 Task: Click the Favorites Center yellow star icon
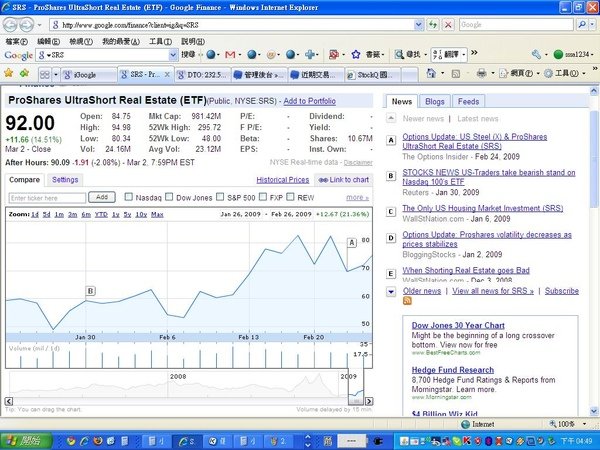click(x=8, y=73)
